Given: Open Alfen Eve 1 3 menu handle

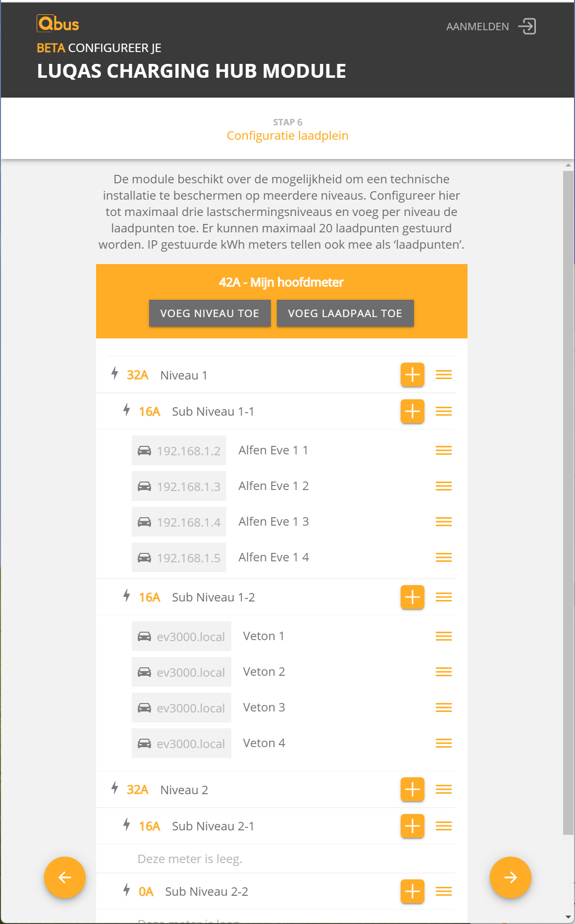Looking at the screenshot, I should [x=444, y=522].
